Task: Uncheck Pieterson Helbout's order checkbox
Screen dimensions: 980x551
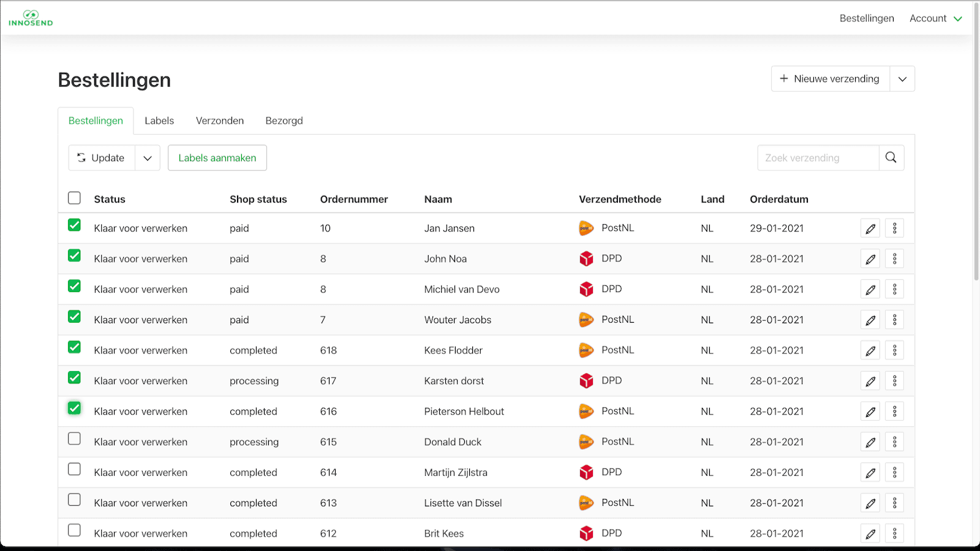Action: coord(74,408)
